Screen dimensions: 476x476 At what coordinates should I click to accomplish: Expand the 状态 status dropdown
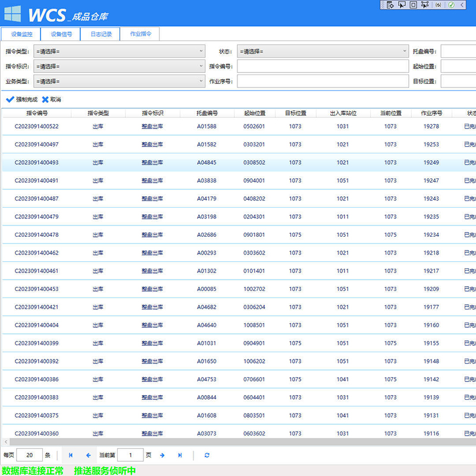point(322,51)
